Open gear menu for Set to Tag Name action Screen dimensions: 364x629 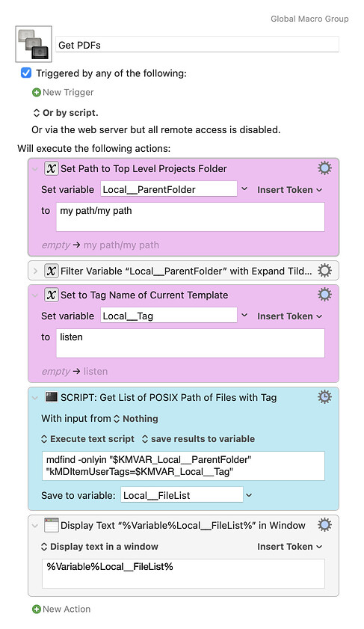[x=324, y=295]
